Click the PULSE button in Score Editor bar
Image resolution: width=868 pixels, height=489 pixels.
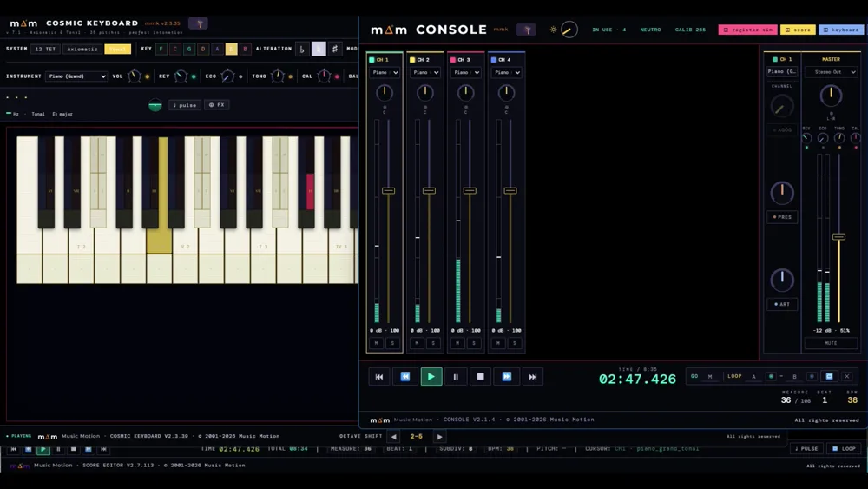(x=806, y=448)
